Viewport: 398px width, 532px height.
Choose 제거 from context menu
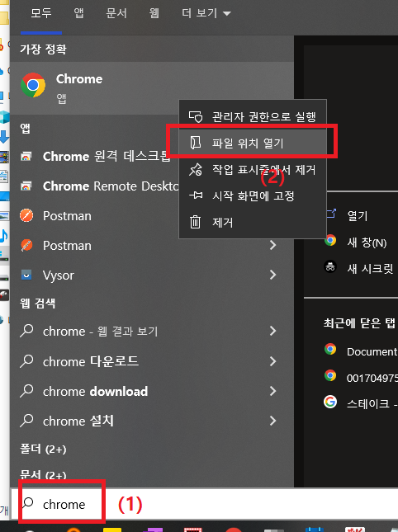(x=253, y=222)
